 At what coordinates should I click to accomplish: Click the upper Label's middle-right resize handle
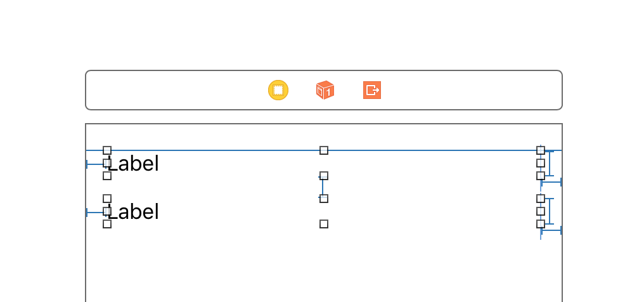coord(541,163)
